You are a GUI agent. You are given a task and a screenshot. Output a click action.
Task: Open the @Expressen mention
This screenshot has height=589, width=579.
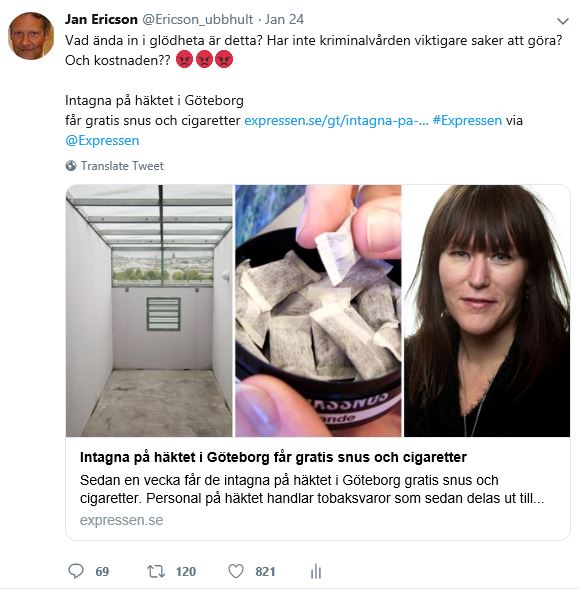click(102, 140)
